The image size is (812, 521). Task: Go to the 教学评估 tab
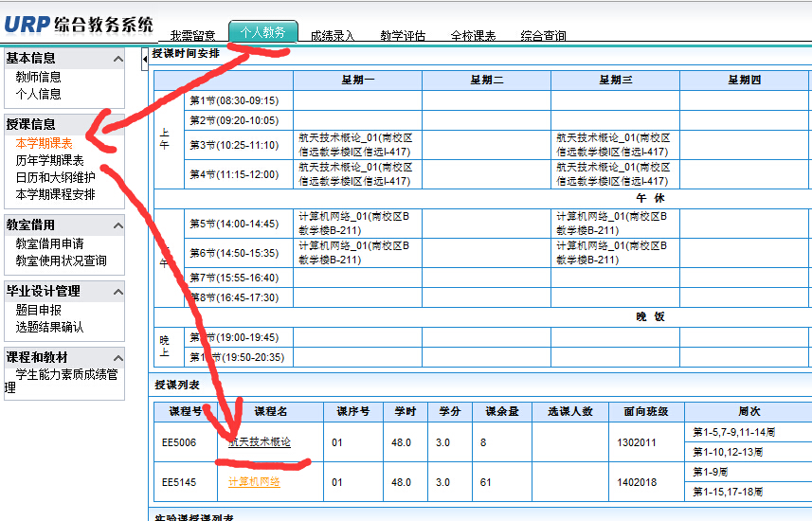403,36
